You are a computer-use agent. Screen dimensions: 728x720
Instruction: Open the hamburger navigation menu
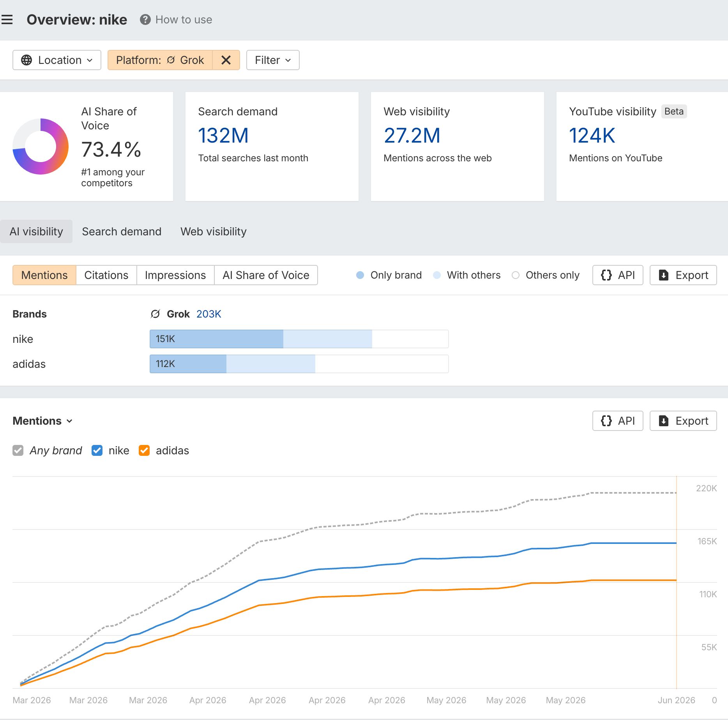(7, 19)
